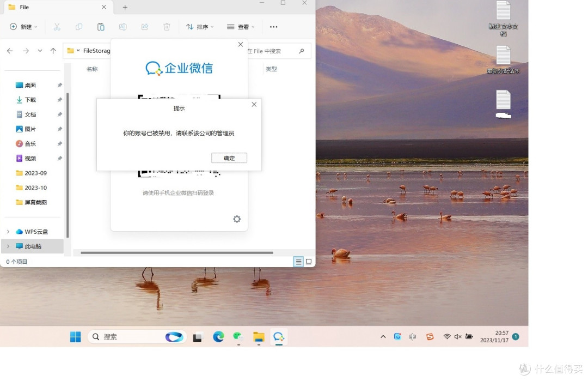Show hidden tray icons chevron
588x381 pixels.
point(383,337)
